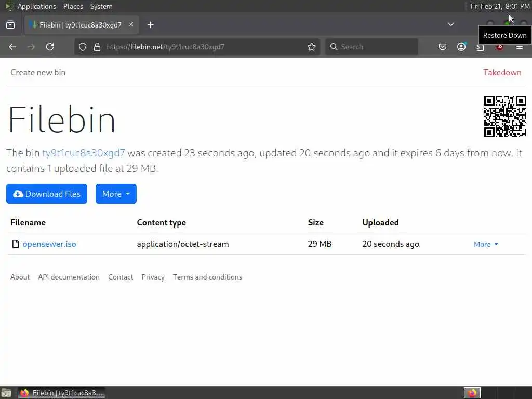
Task: Click the 20 seconds ago upload cell
Action: coord(391,244)
